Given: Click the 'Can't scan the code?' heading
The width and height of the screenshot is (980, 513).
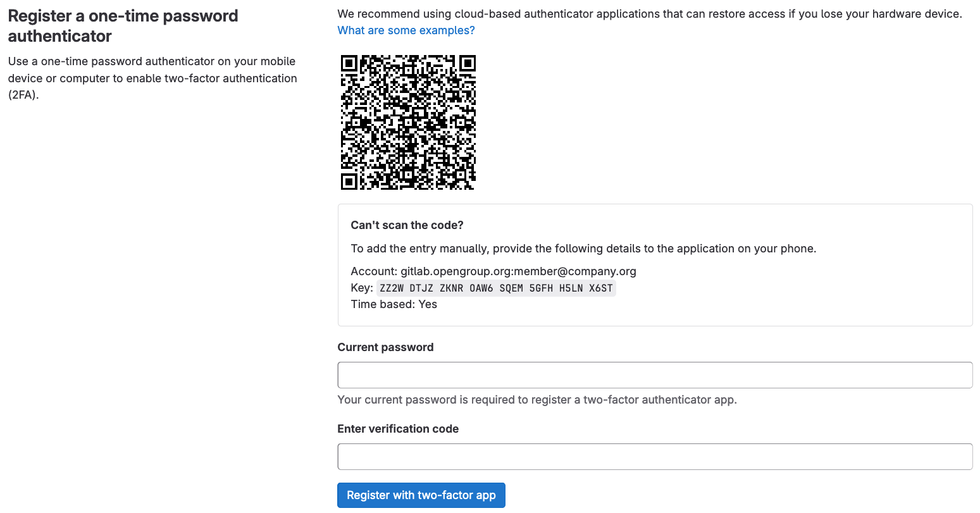Looking at the screenshot, I should click(407, 225).
